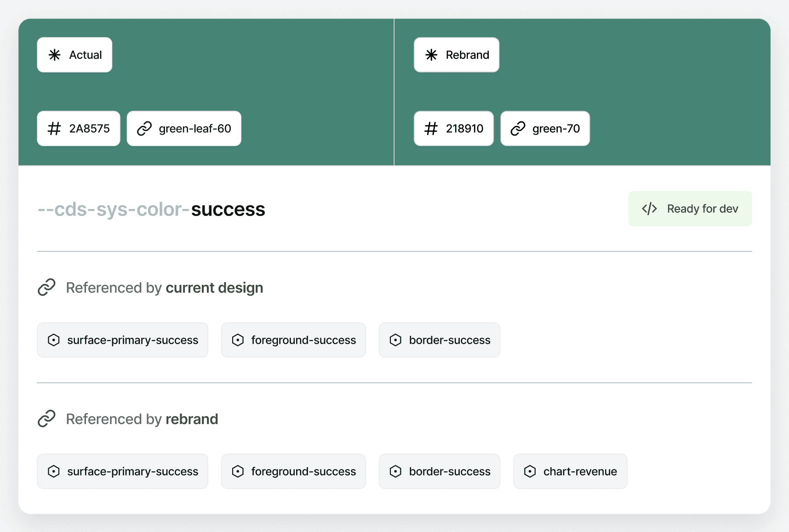The image size is (789, 532).
Task: Click the asterisk icon in Actual badge
Action: [x=55, y=55]
